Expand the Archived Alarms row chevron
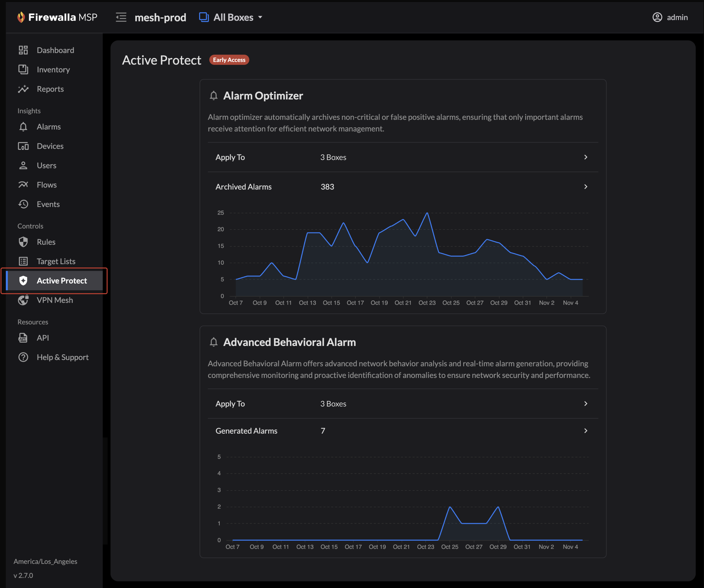The image size is (704, 588). pyautogui.click(x=585, y=187)
